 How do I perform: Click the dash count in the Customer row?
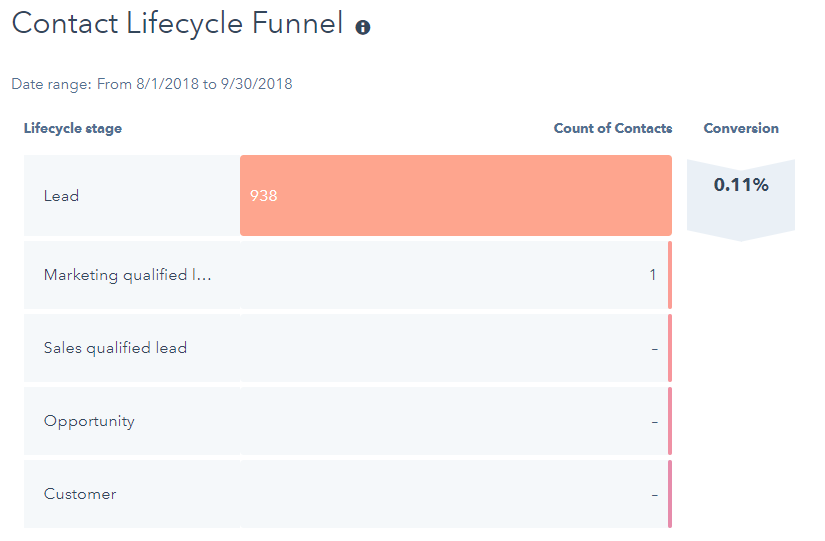click(654, 495)
